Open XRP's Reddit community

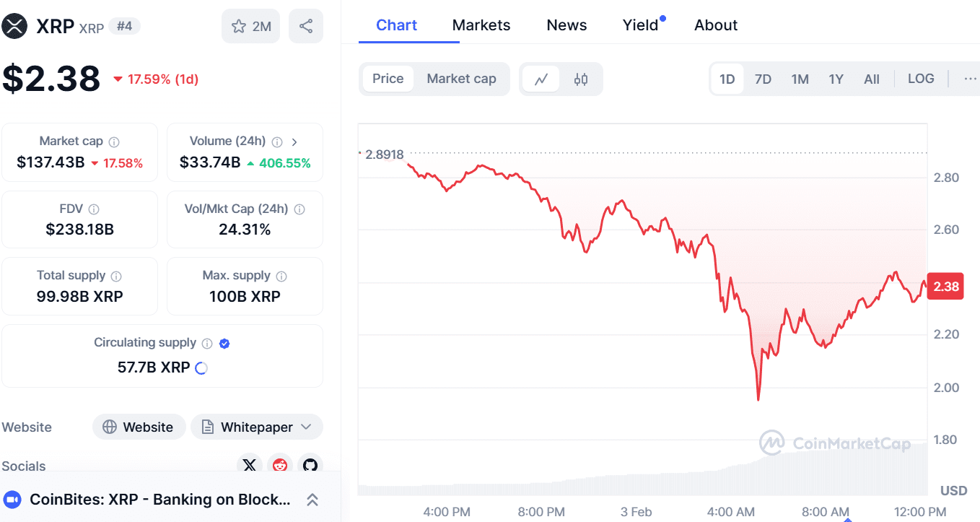pyautogui.click(x=279, y=466)
